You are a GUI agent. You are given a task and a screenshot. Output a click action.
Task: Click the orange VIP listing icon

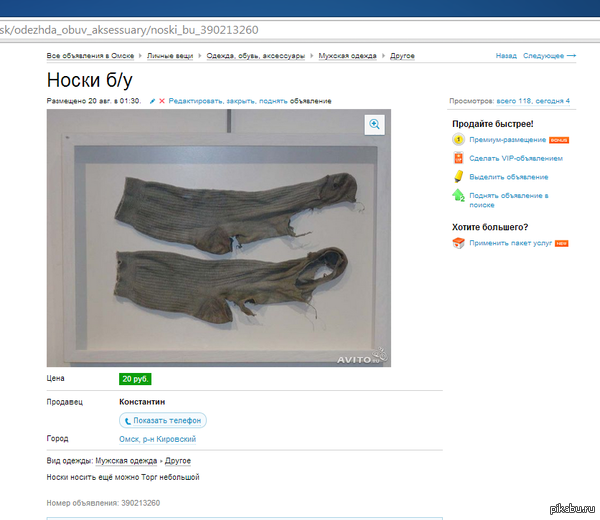[458, 158]
